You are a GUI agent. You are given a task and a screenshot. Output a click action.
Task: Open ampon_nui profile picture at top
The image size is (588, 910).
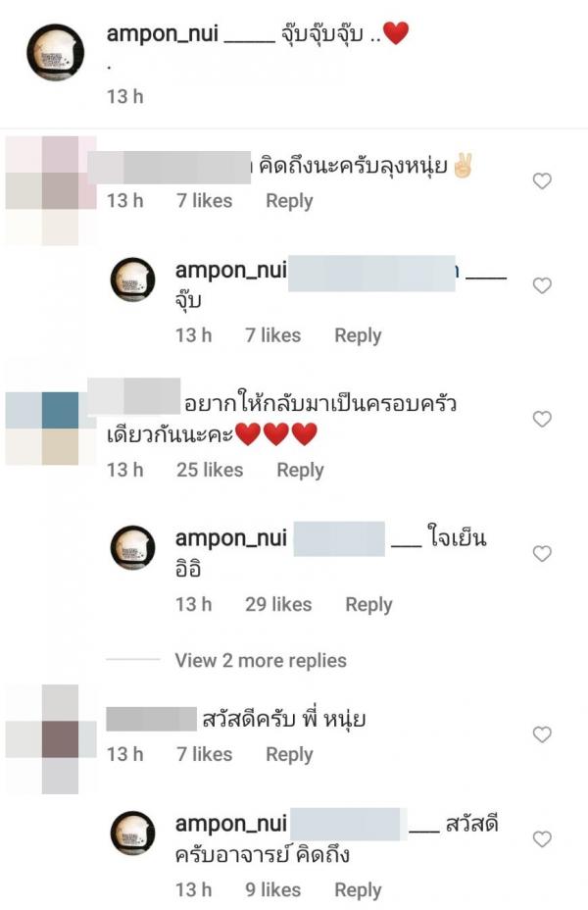(56, 52)
